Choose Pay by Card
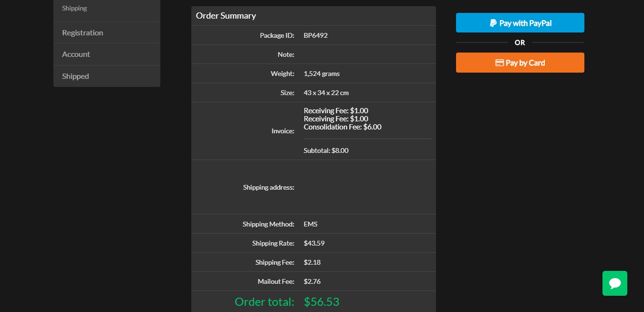The height and width of the screenshot is (312, 644). [x=520, y=63]
